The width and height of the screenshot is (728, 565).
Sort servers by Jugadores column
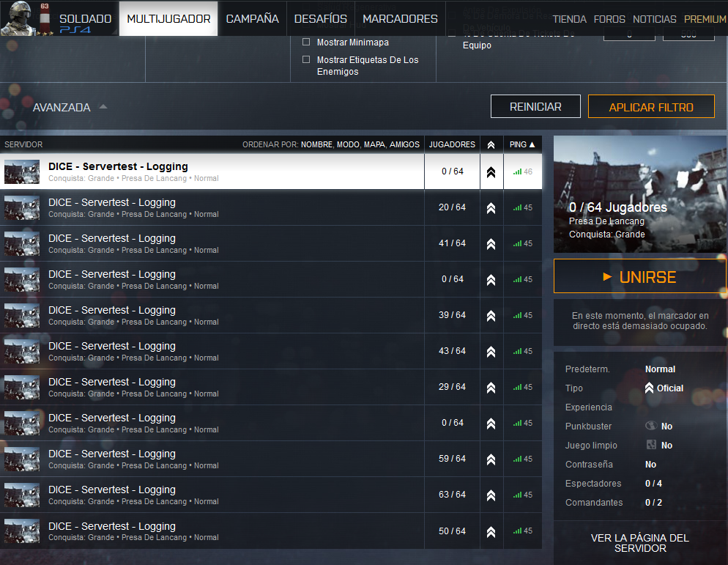click(x=452, y=144)
